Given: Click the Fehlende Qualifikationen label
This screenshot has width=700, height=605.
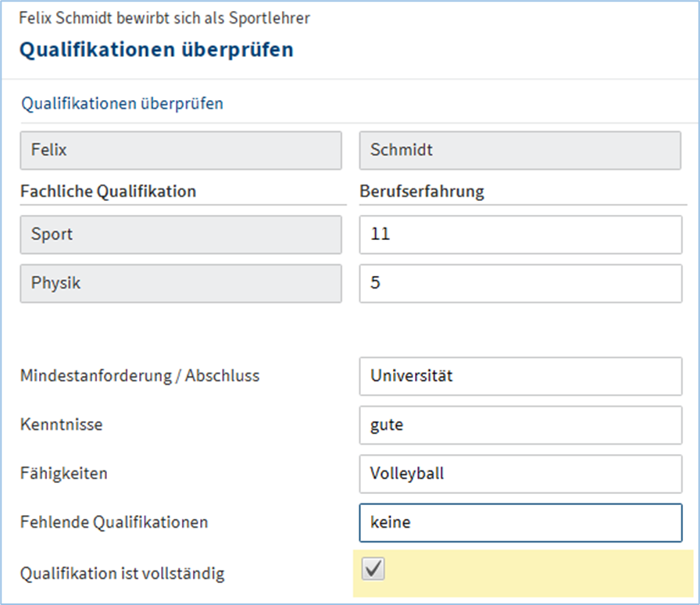Looking at the screenshot, I should click(114, 522).
